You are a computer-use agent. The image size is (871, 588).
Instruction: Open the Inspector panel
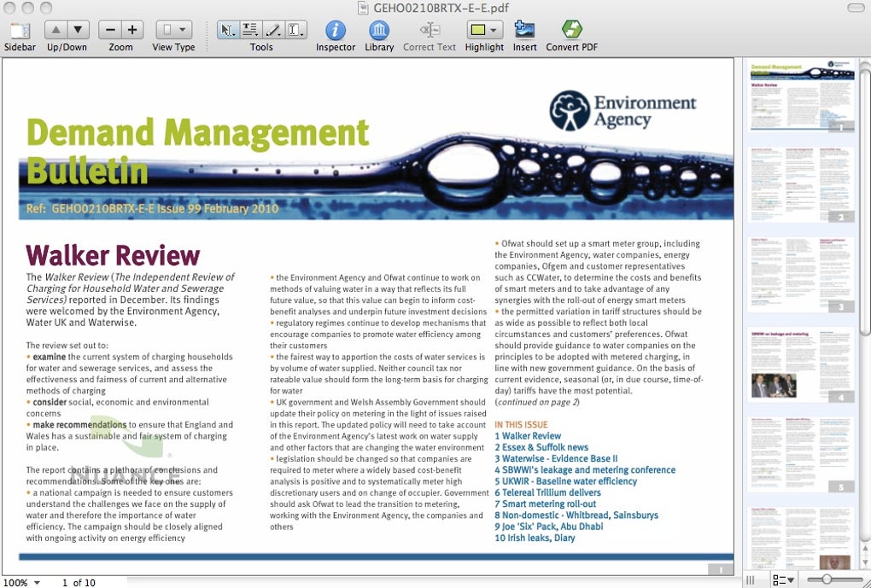335,30
